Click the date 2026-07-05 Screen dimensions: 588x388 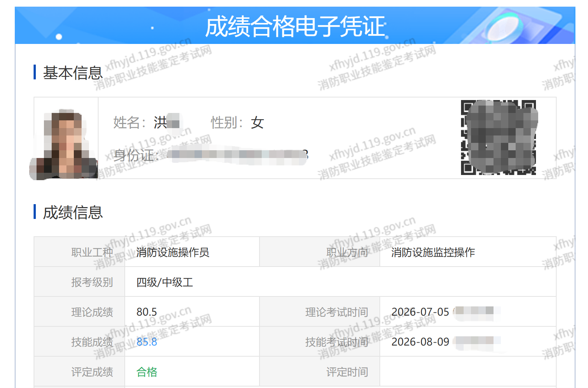click(420, 312)
